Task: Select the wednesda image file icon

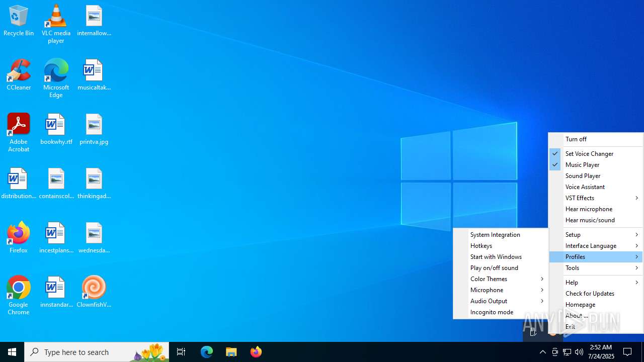Action: point(94,238)
